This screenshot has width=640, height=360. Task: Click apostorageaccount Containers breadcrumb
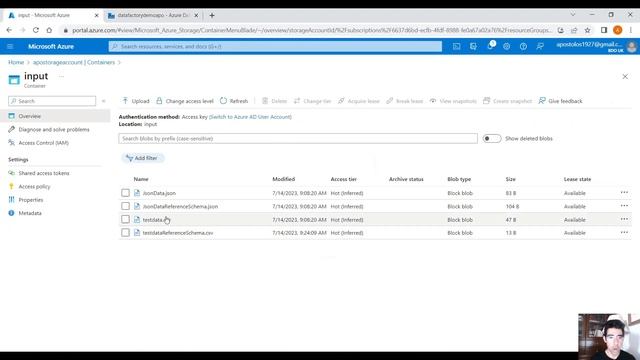[74, 62]
